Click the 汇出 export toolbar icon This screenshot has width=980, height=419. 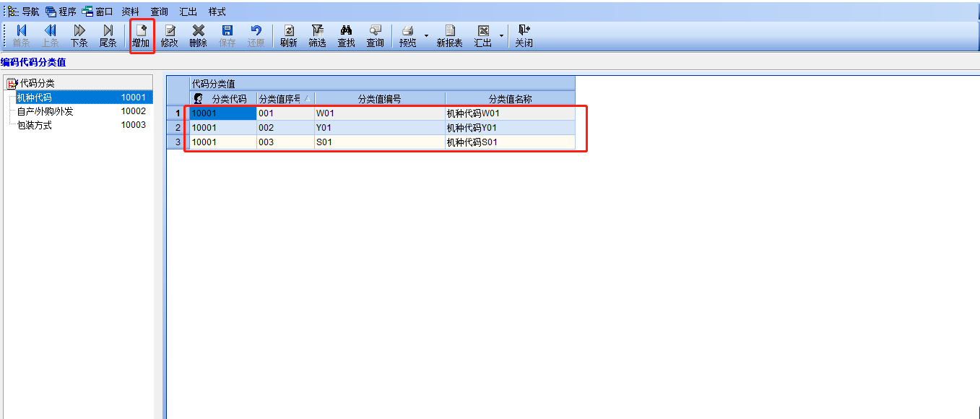(483, 36)
